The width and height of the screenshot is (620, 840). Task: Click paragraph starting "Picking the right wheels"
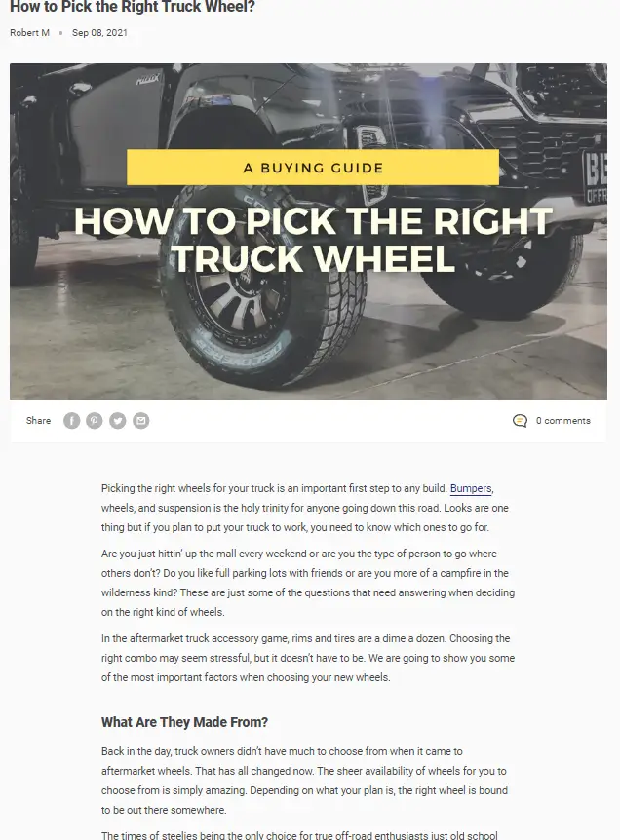(x=305, y=508)
